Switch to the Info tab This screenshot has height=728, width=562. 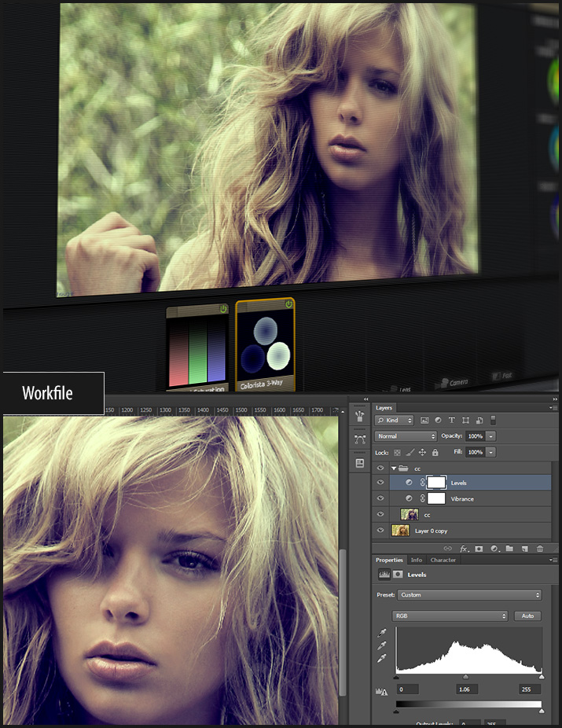tap(416, 560)
